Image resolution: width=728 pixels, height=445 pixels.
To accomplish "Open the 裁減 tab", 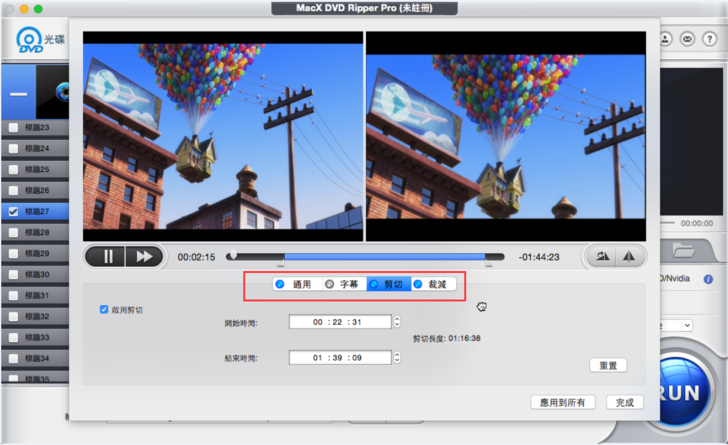I will point(433,284).
